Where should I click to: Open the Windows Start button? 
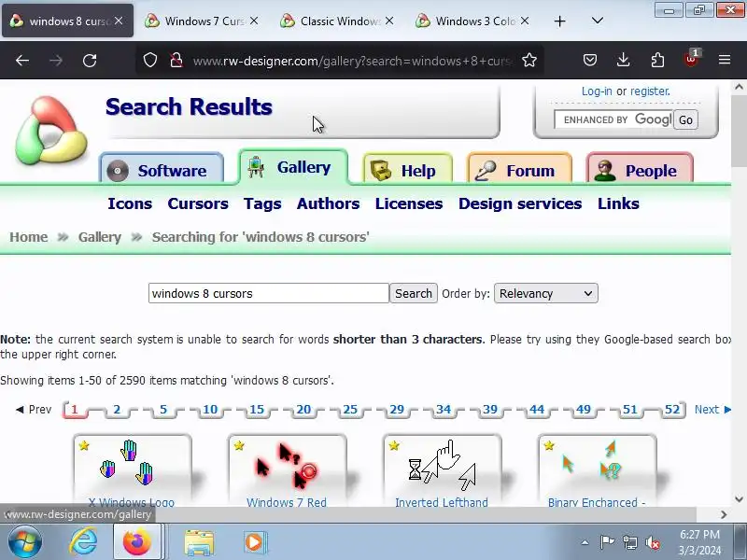pos(25,542)
